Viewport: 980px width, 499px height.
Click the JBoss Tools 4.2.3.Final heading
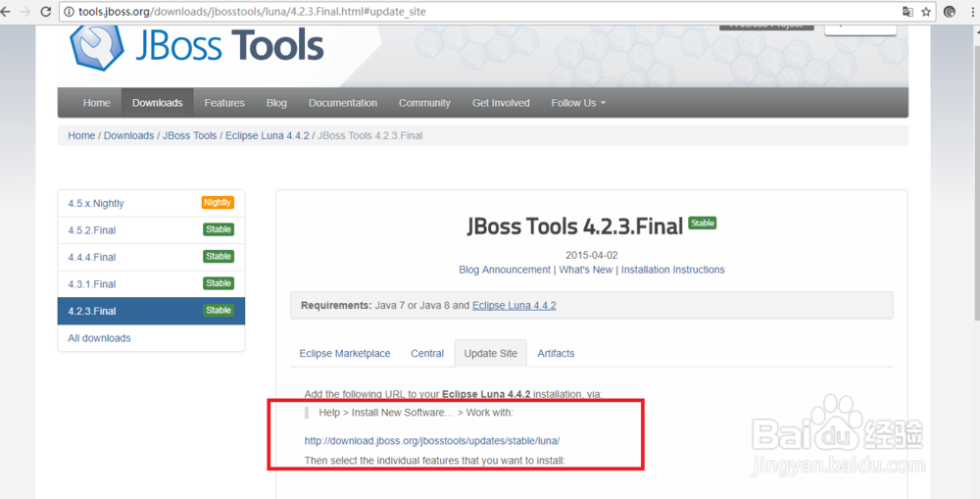click(x=574, y=226)
